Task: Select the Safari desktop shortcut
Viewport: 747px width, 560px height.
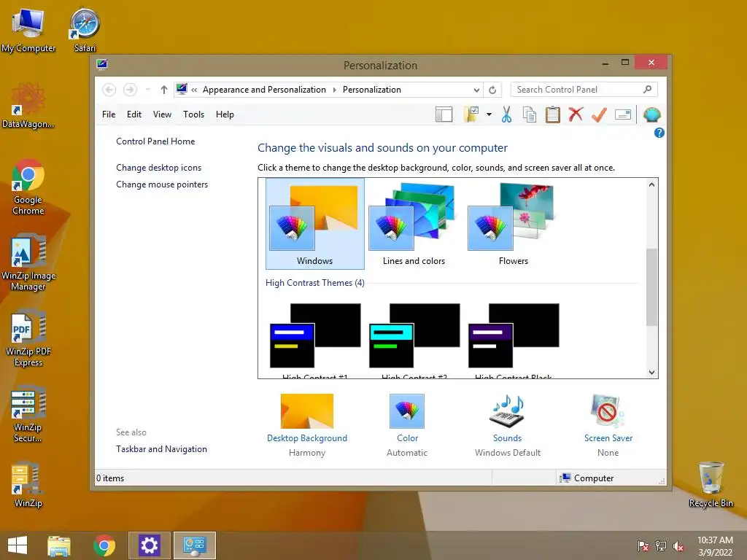Action: tap(85, 29)
